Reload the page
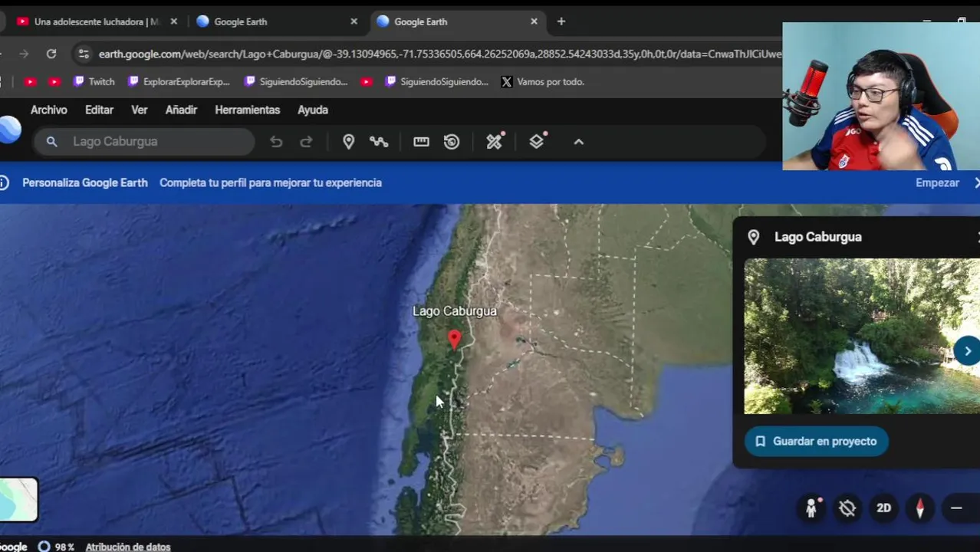This screenshot has width=980, height=552. pos(51,54)
